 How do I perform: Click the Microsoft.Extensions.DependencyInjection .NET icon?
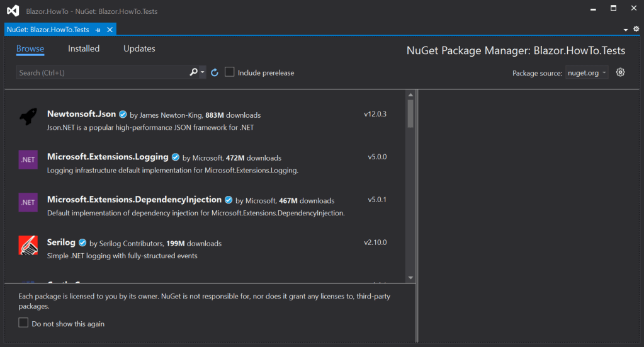click(28, 202)
